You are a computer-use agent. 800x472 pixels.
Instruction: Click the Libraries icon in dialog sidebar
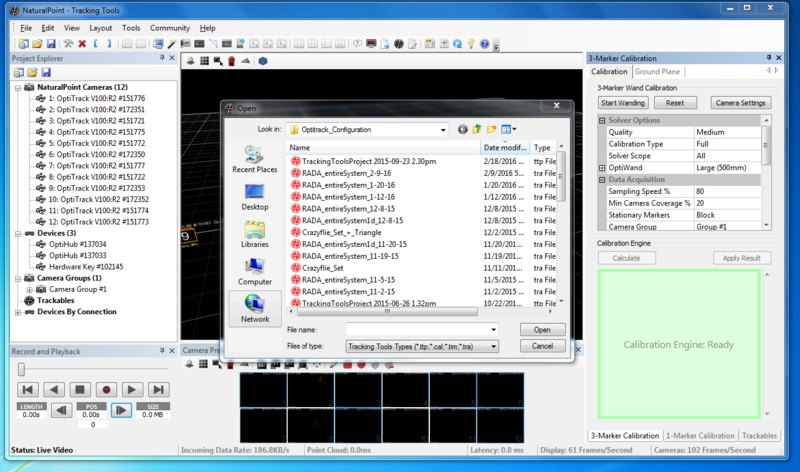coord(254,233)
